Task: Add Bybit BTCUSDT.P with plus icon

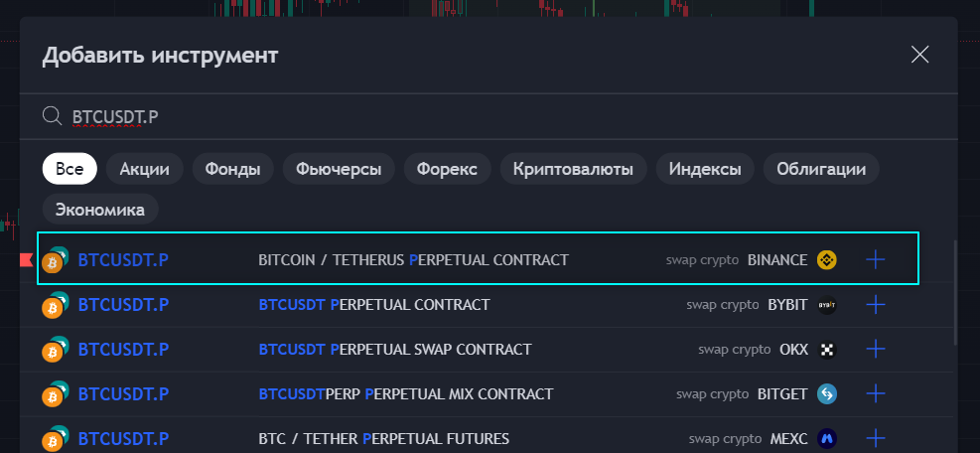Action: 875,305
